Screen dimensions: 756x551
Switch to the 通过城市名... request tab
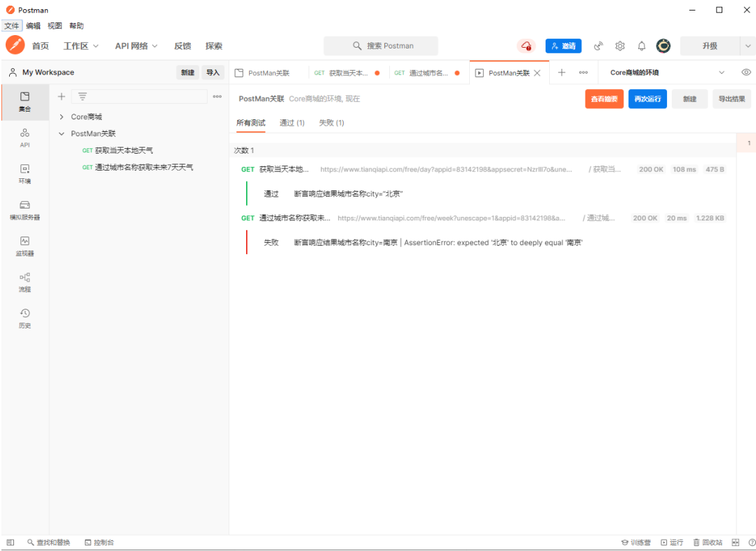(429, 73)
